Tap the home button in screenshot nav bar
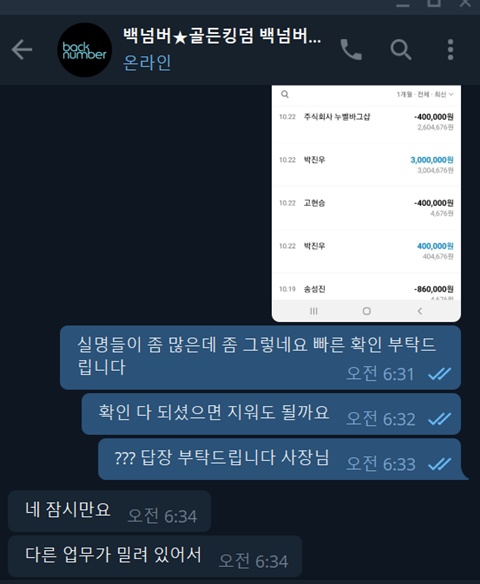Viewport: 480px width, 584px height. pyautogui.click(x=366, y=311)
